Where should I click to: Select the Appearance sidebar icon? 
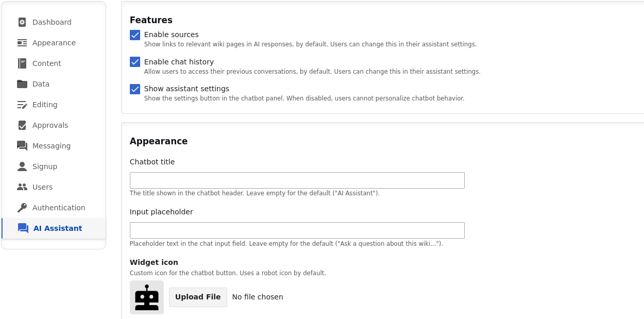tap(22, 43)
